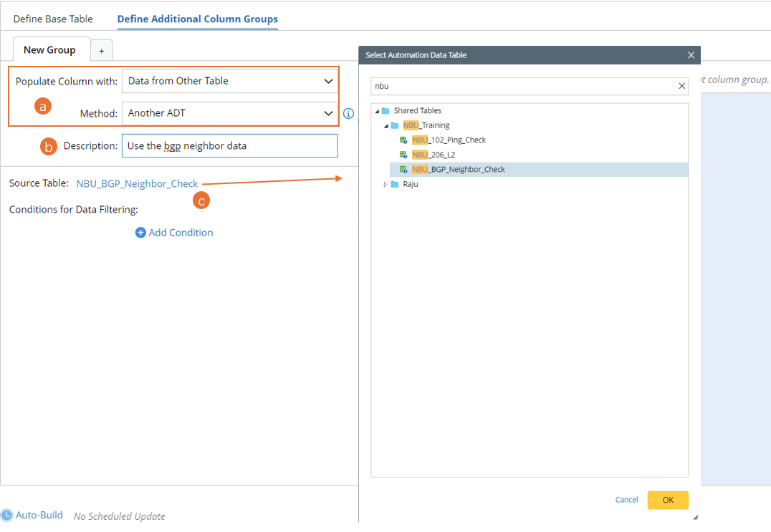Switch to Define Base Table tab
The image size is (771, 532).
pos(53,19)
